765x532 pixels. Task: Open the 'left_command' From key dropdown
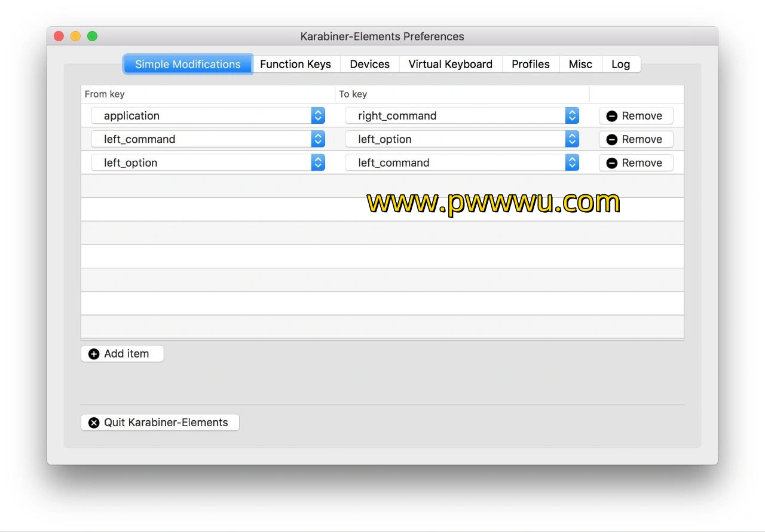208,139
